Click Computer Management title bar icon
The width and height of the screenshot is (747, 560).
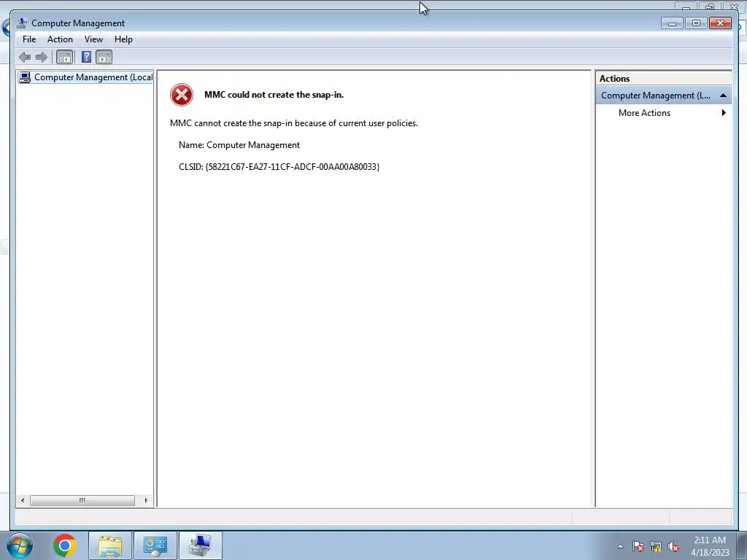pyautogui.click(x=21, y=23)
